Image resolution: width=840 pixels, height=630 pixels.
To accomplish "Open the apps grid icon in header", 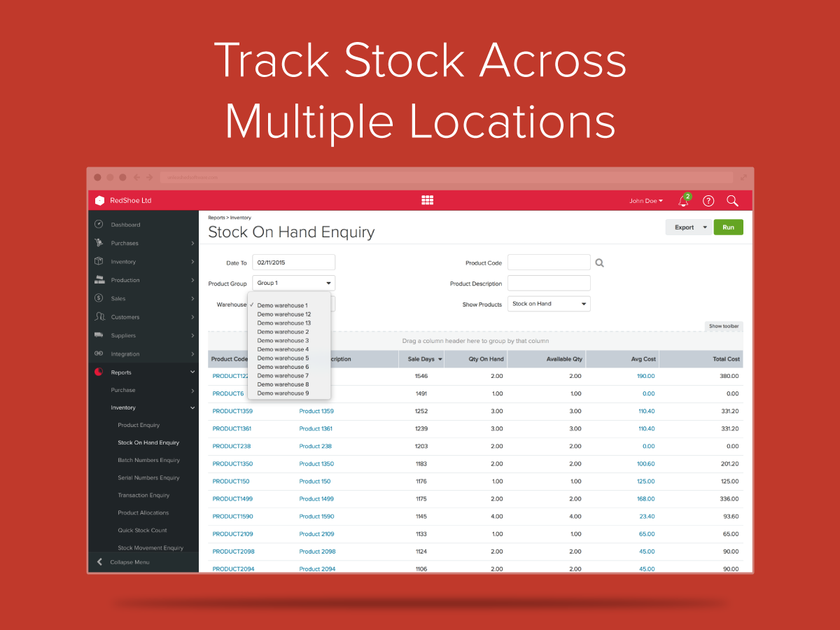I will [427, 200].
